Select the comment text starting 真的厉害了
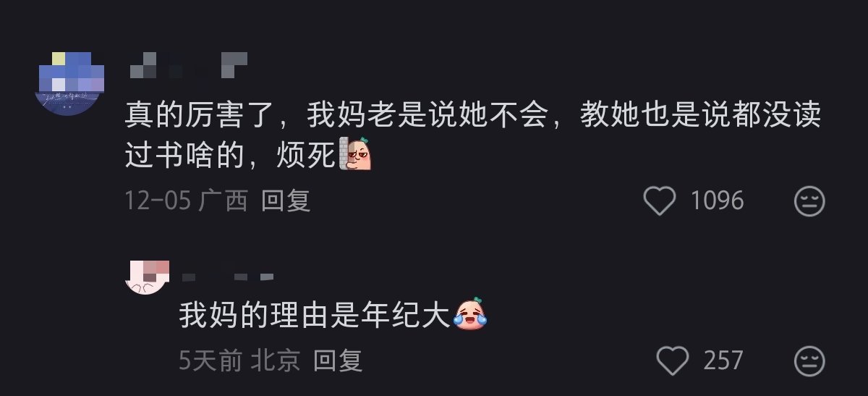868x396 pixels. [473, 135]
